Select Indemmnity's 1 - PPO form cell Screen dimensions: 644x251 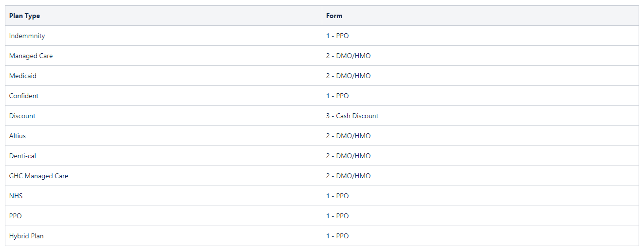(480, 36)
